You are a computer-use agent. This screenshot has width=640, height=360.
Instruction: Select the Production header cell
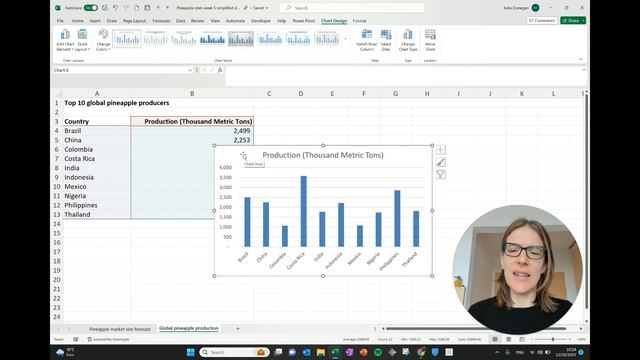click(192, 121)
